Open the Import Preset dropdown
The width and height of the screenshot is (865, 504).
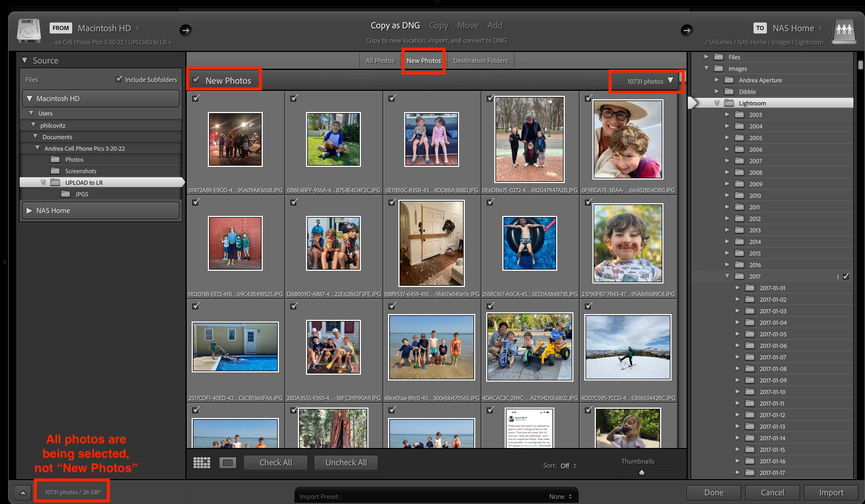coord(560,496)
